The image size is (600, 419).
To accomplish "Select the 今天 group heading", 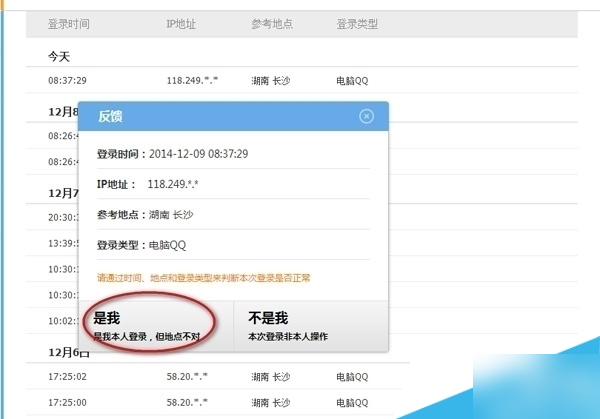I will pyautogui.click(x=59, y=57).
